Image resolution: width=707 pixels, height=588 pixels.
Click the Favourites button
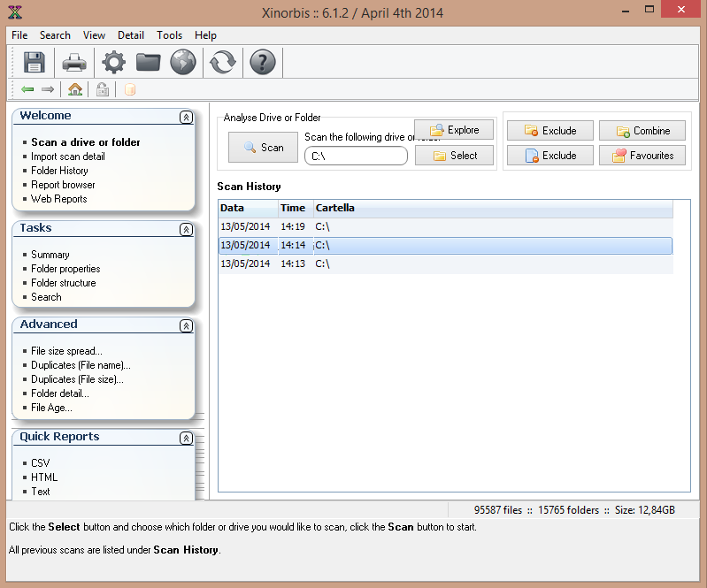pos(642,156)
